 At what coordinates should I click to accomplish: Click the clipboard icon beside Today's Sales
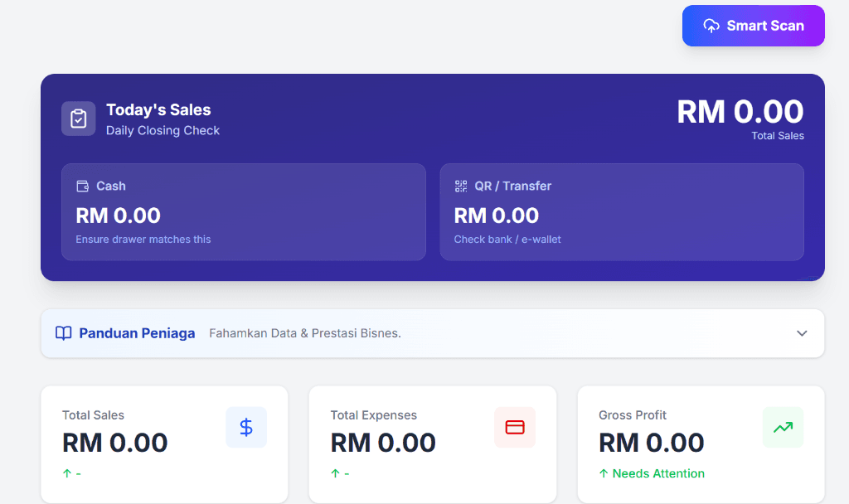point(78,118)
